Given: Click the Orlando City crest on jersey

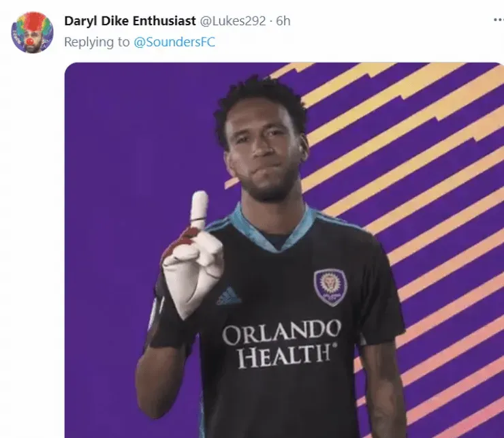Looking at the screenshot, I should tap(330, 287).
